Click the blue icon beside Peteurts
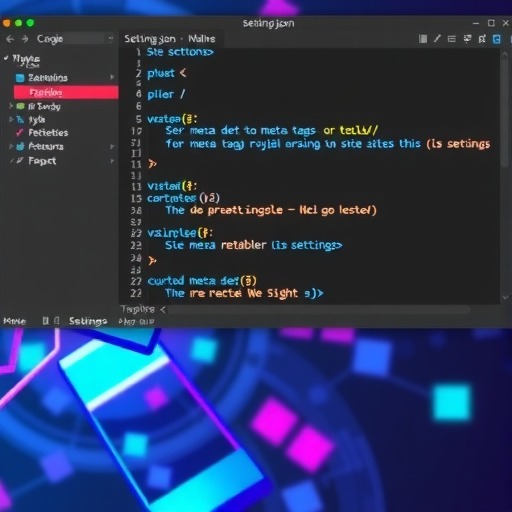Viewport: 512px width, 512px height. [x=20, y=146]
